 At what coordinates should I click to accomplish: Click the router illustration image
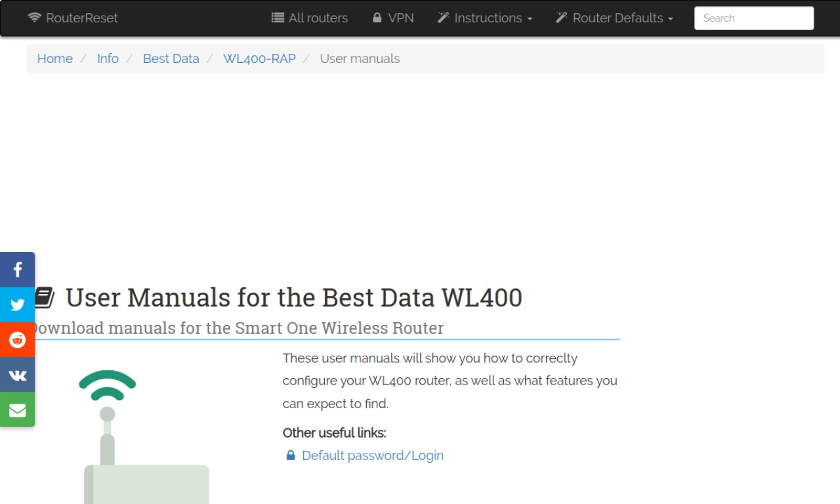click(x=146, y=436)
